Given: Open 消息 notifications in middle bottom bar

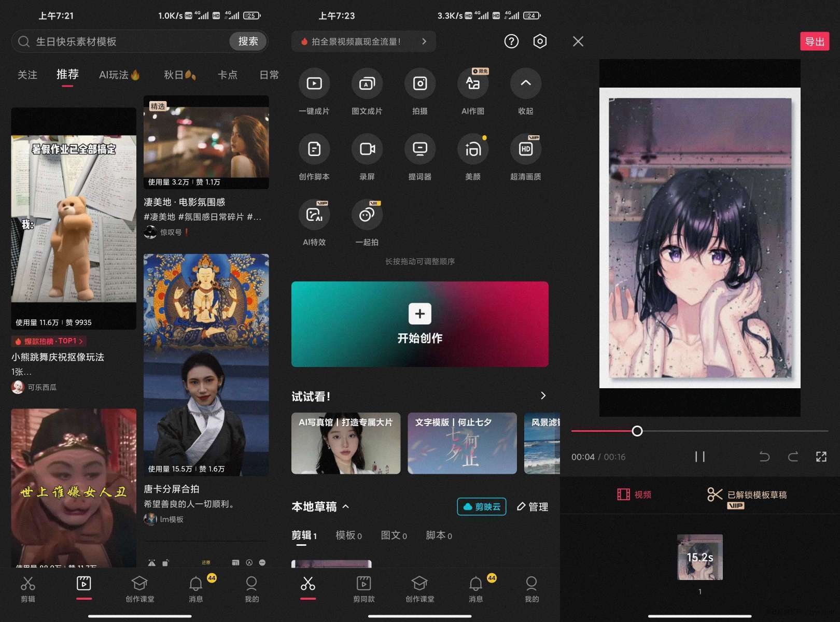Looking at the screenshot, I should click(476, 589).
